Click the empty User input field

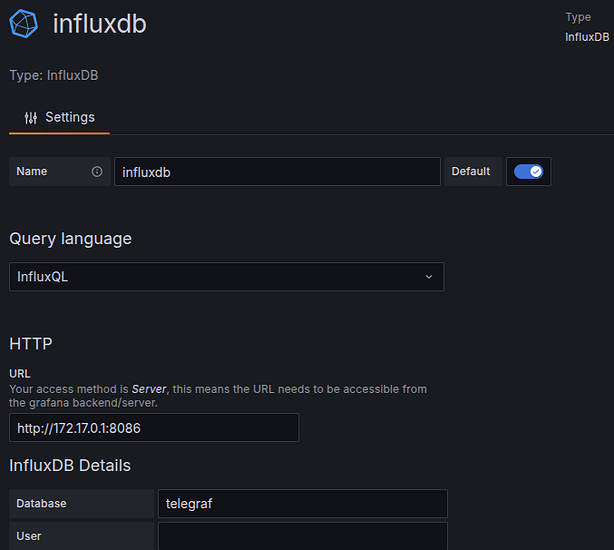302,536
